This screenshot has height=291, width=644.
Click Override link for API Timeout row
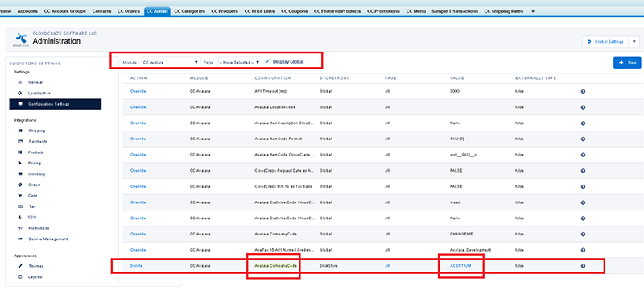coord(138,91)
